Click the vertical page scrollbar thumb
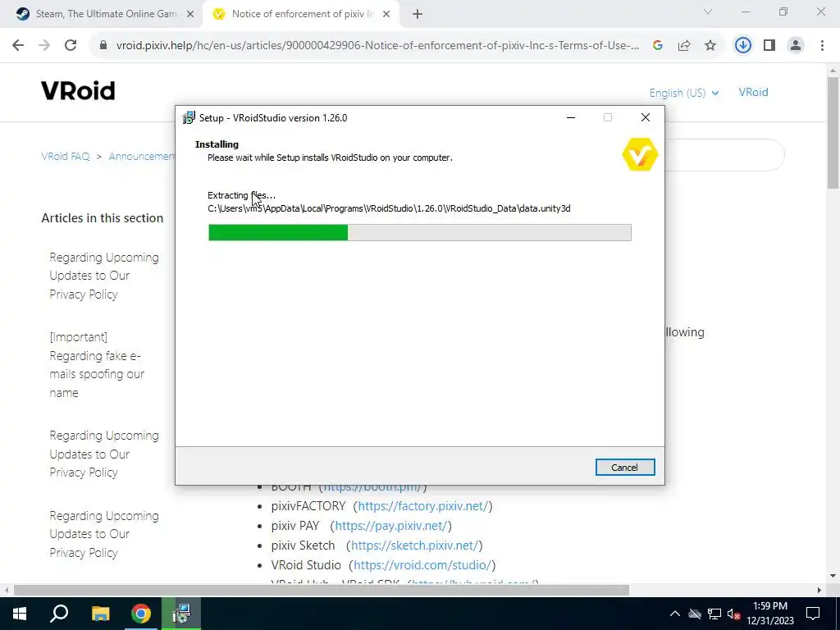The image size is (840, 630). click(833, 133)
